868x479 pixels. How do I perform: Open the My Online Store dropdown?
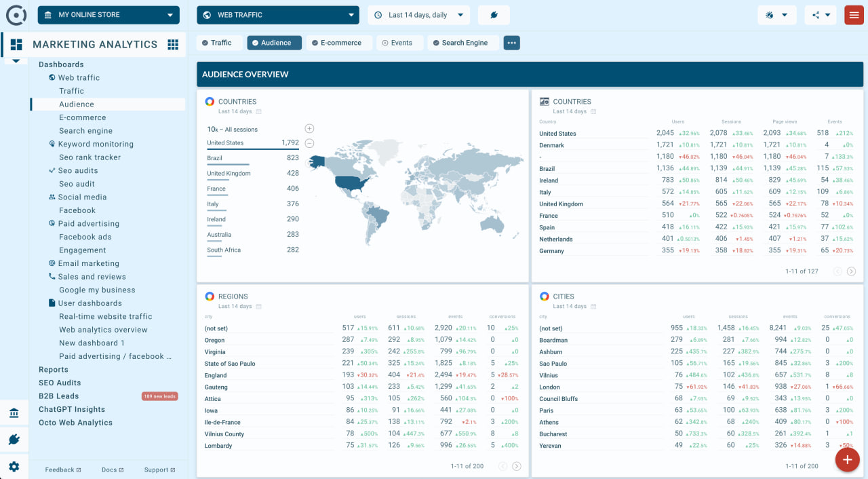tap(108, 15)
